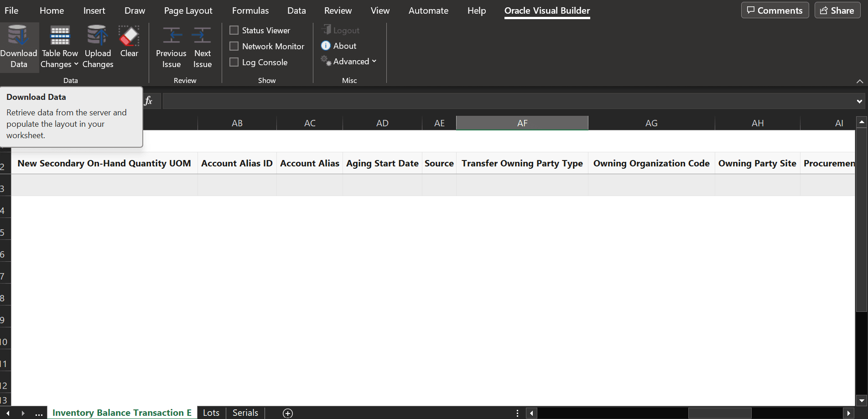Click the Source header cell

click(x=439, y=163)
